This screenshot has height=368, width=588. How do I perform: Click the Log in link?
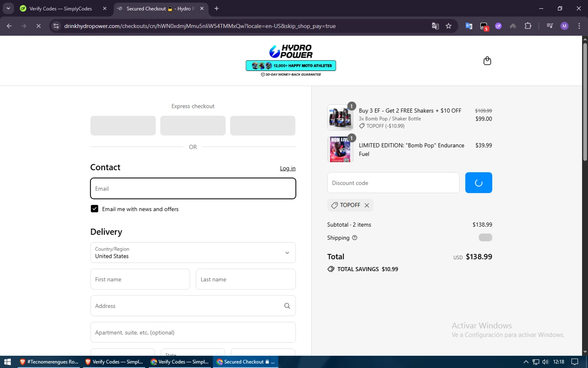point(288,168)
